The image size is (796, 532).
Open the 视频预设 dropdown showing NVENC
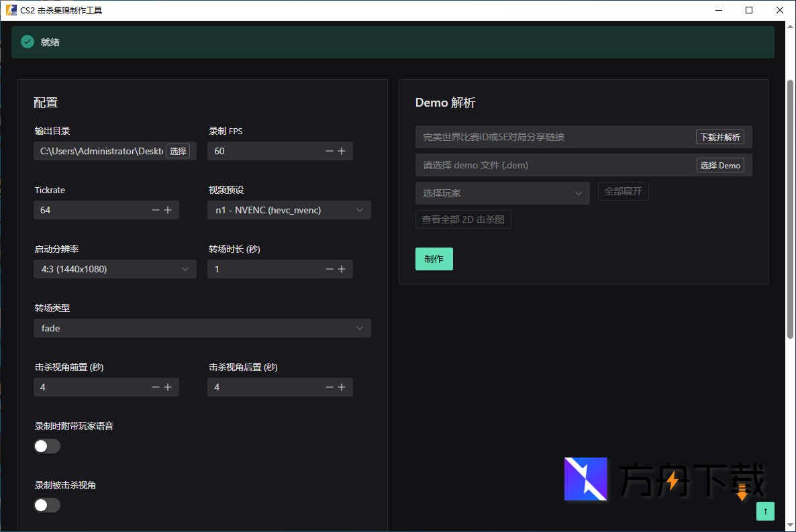[289, 209]
